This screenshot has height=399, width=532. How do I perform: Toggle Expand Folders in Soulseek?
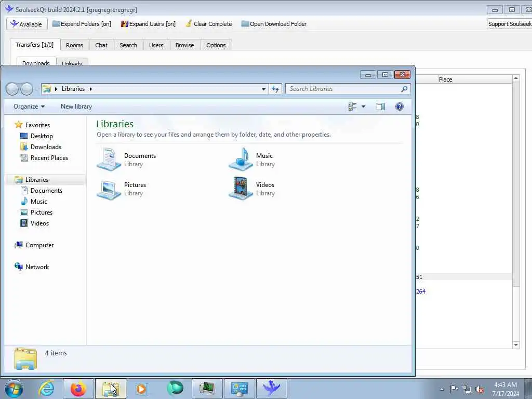(82, 24)
